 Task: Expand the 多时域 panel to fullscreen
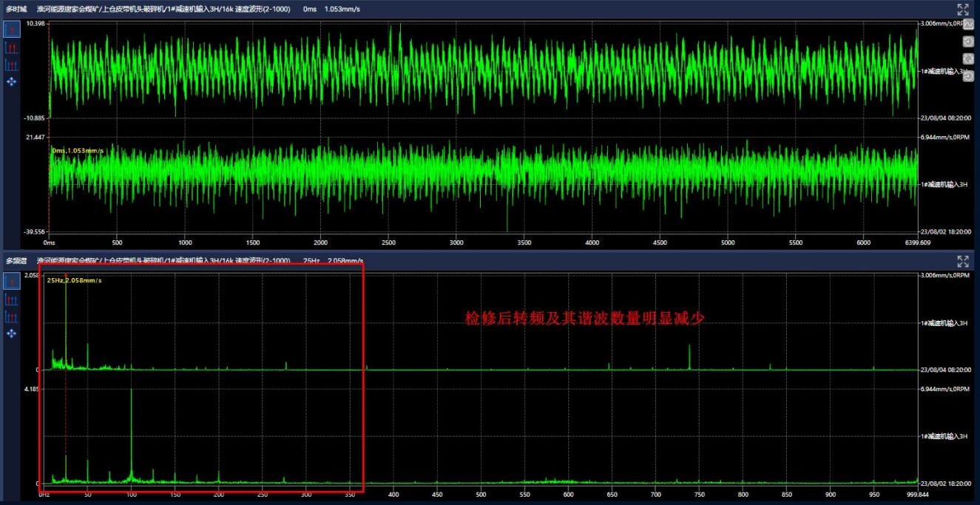coord(962,10)
